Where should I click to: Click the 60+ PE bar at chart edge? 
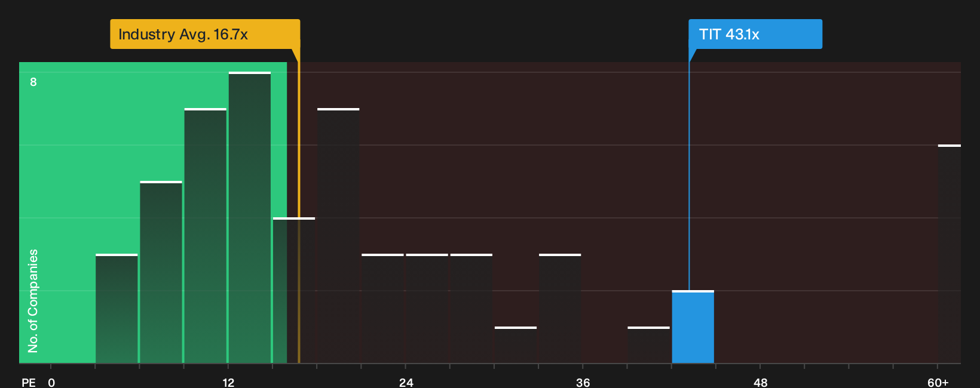tap(950, 254)
